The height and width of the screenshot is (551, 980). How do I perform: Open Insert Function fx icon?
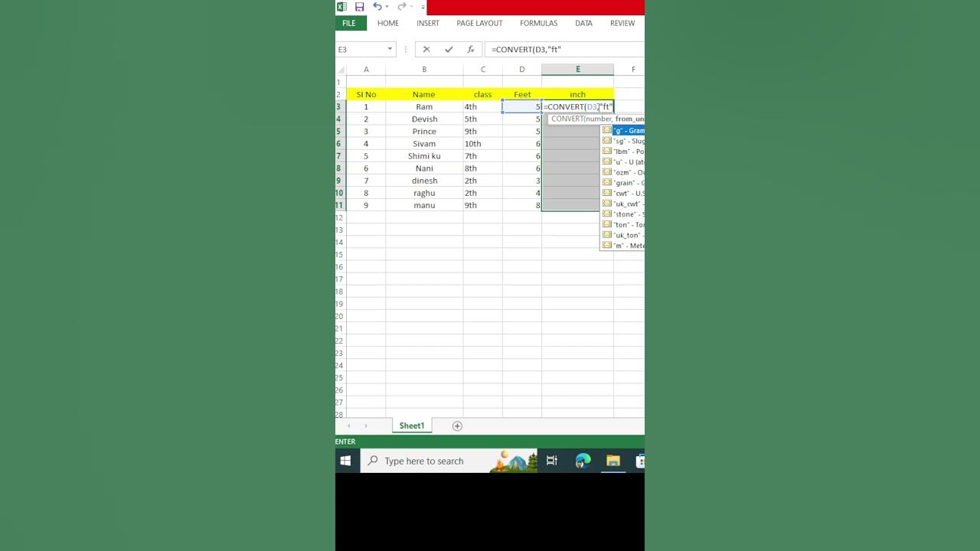pos(471,50)
